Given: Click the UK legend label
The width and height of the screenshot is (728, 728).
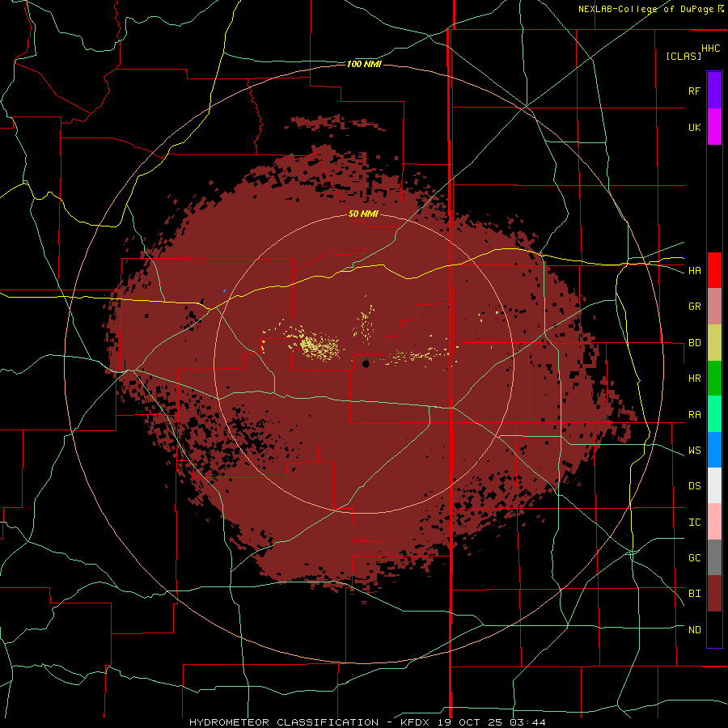Looking at the screenshot, I should [x=694, y=128].
